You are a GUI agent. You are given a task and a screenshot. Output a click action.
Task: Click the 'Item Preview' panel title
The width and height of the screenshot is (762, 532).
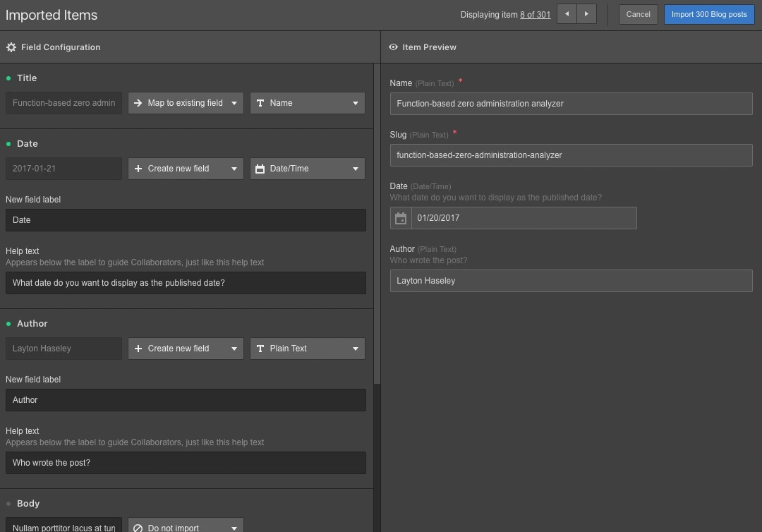coord(429,47)
